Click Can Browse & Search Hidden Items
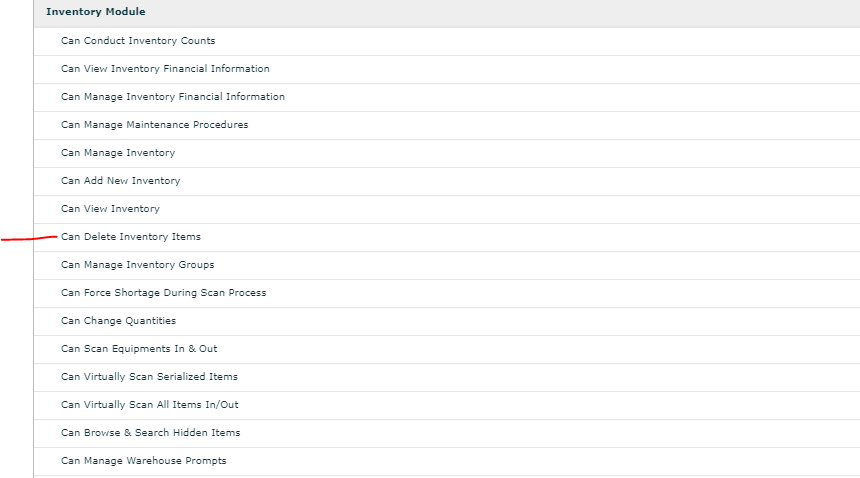860x478 pixels. 150,433
